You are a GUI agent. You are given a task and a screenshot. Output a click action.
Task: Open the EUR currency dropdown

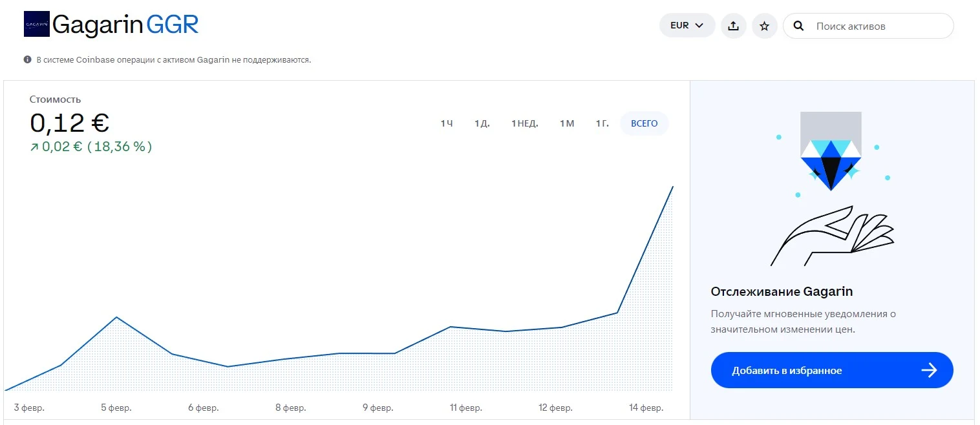[x=687, y=26]
